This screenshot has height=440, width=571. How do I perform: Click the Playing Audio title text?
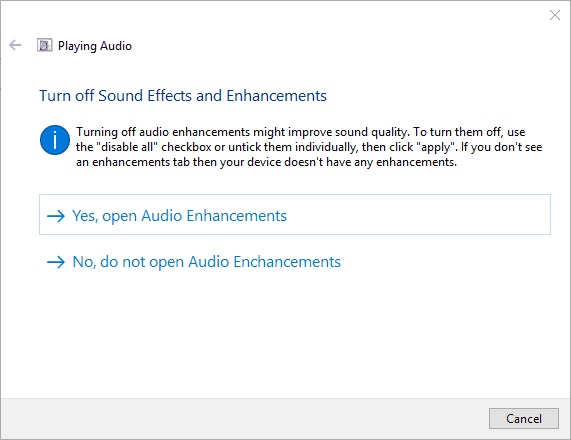coord(95,46)
